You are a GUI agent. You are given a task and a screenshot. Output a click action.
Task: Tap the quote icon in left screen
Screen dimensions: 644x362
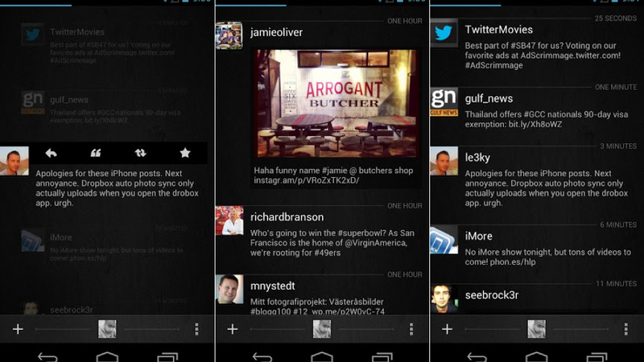[96, 153]
